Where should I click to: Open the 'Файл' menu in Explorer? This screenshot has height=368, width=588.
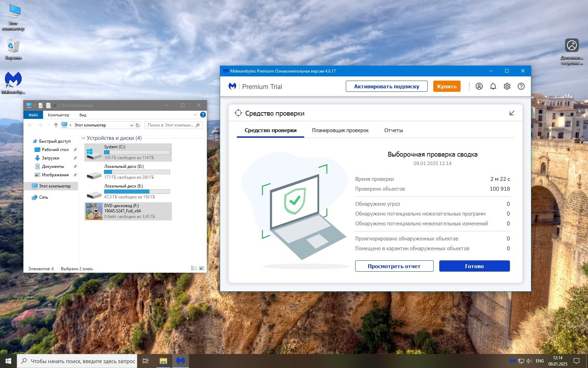click(33, 115)
